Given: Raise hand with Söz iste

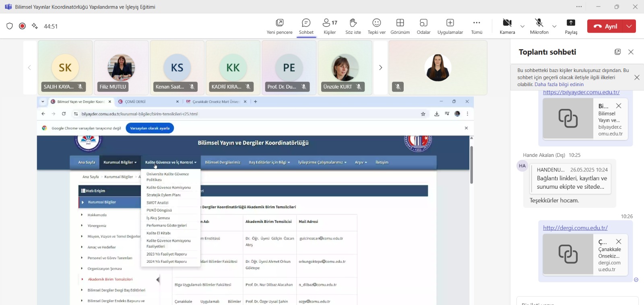Looking at the screenshot, I should [353, 26].
